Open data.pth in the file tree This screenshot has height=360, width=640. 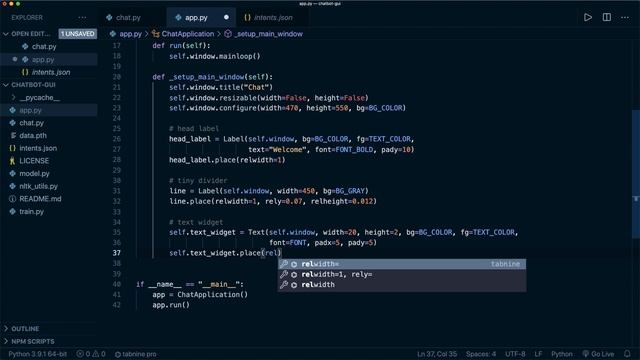pyautogui.click(x=33, y=136)
